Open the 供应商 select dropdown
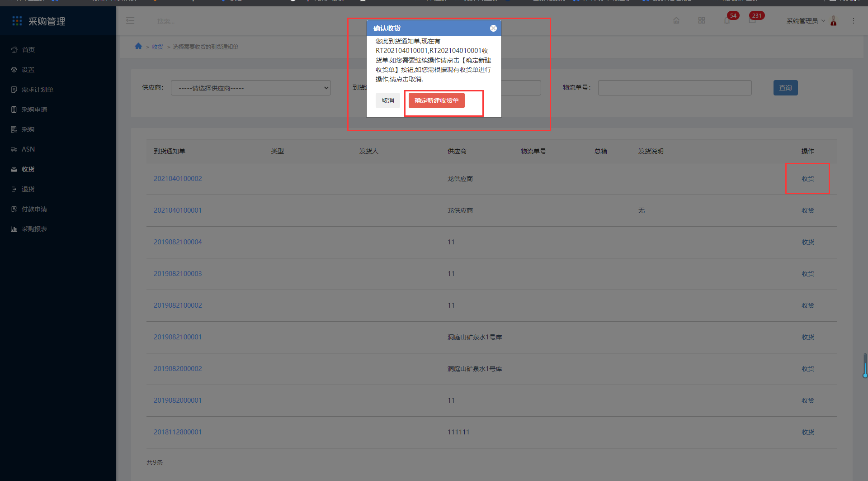 251,88
